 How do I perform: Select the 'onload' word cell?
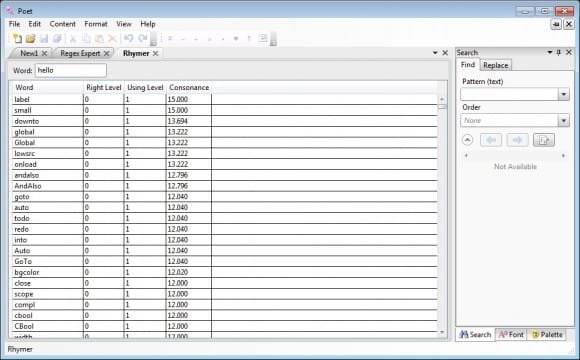coord(47,164)
